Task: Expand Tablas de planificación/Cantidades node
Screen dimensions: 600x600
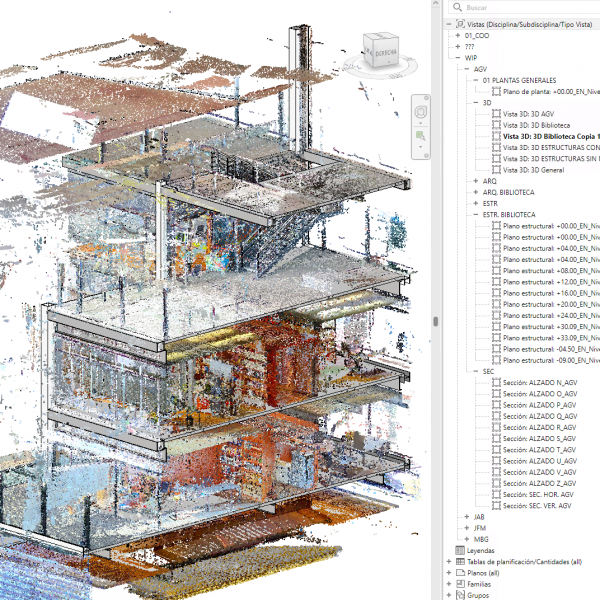Action: (x=448, y=562)
